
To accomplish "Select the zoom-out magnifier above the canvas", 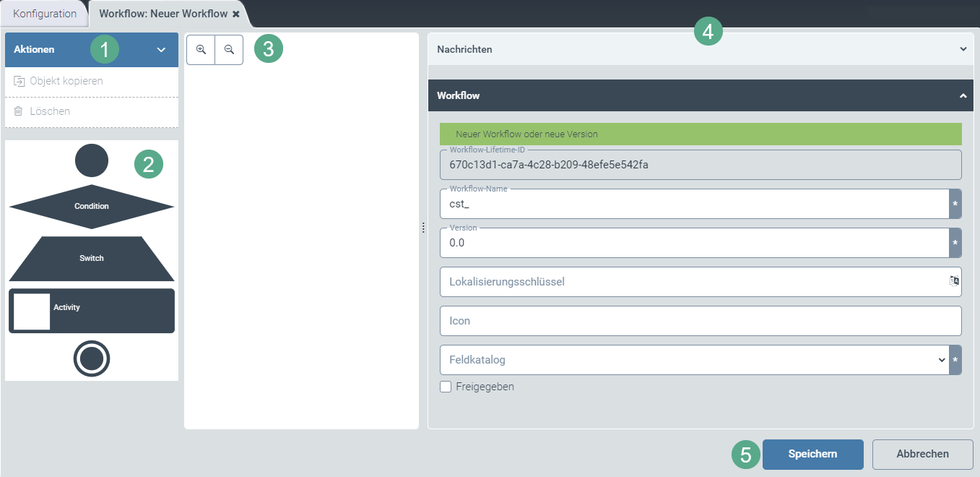I will 228,49.
